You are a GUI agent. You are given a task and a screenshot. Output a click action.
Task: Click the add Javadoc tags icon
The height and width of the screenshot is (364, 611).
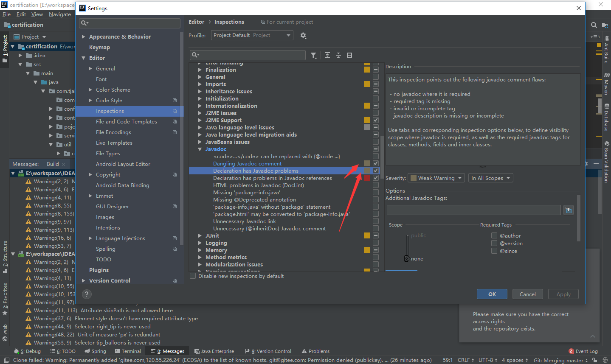(569, 210)
